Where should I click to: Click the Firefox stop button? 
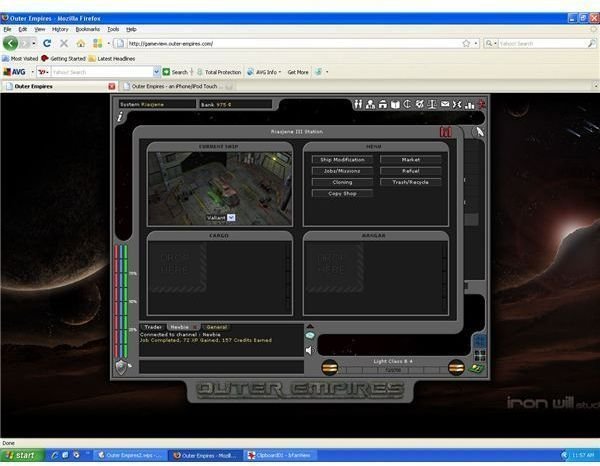64,43
